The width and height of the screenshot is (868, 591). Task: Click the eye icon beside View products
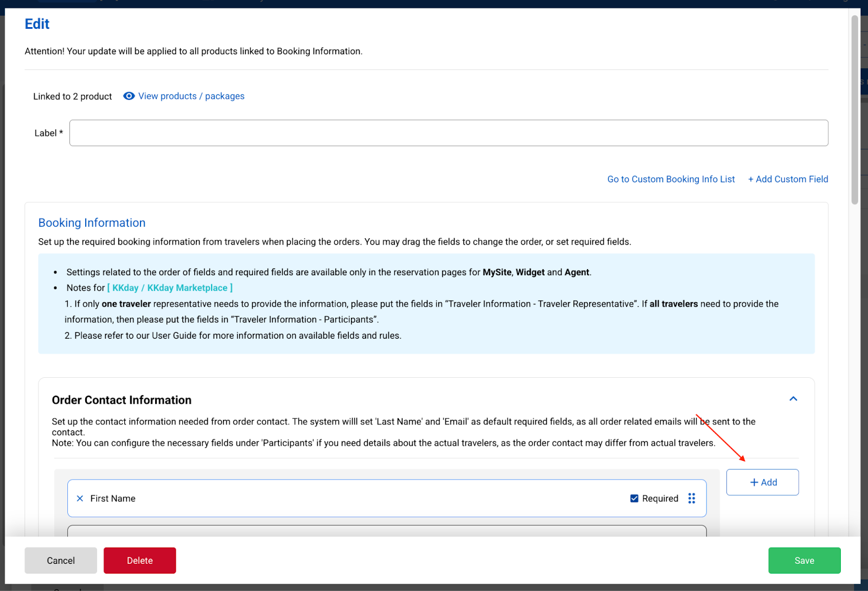129,96
